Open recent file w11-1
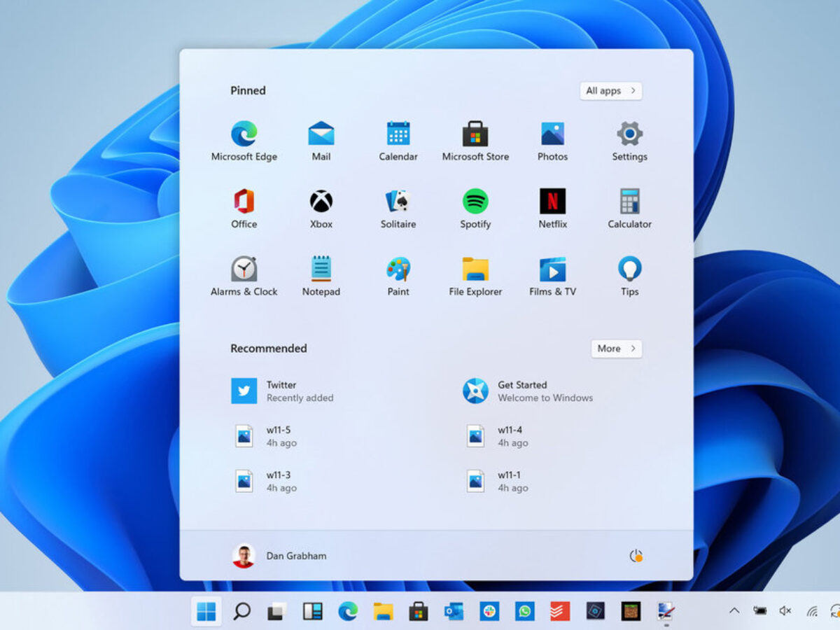The width and height of the screenshot is (840, 630). tap(497, 481)
